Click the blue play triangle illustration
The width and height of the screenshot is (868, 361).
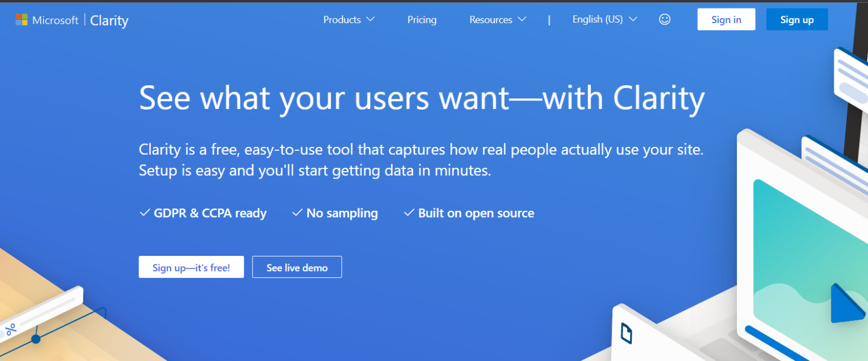coord(848,303)
